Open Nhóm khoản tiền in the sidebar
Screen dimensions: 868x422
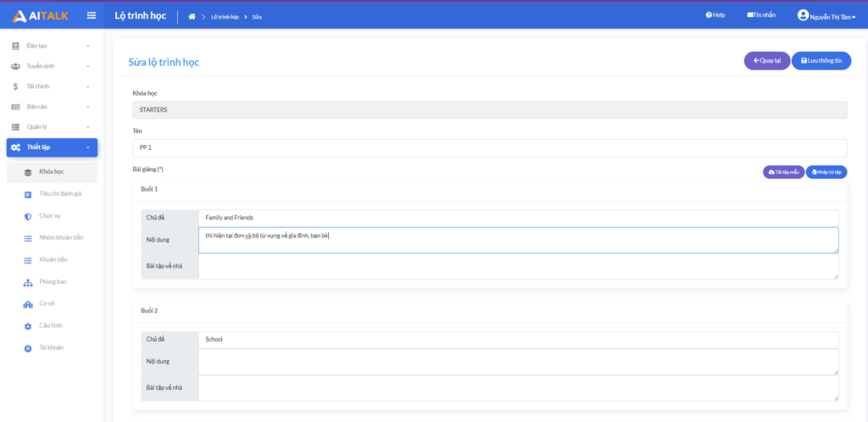(61, 238)
